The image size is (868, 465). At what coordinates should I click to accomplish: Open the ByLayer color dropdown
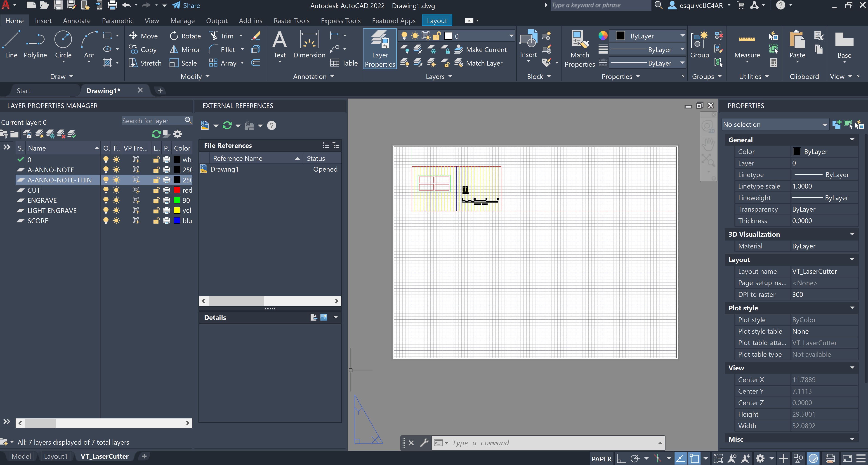(x=682, y=36)
